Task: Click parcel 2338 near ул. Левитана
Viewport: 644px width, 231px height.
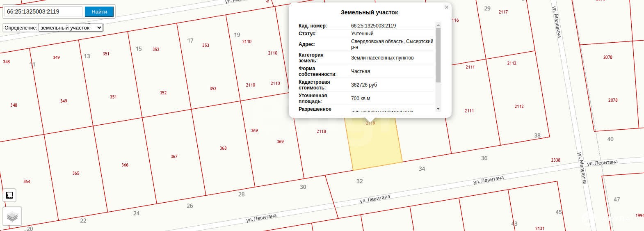Action: [555, 160]
